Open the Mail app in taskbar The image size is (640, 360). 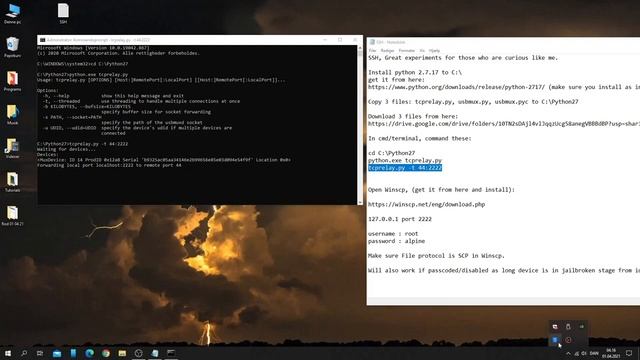click(x=57, y=353)
